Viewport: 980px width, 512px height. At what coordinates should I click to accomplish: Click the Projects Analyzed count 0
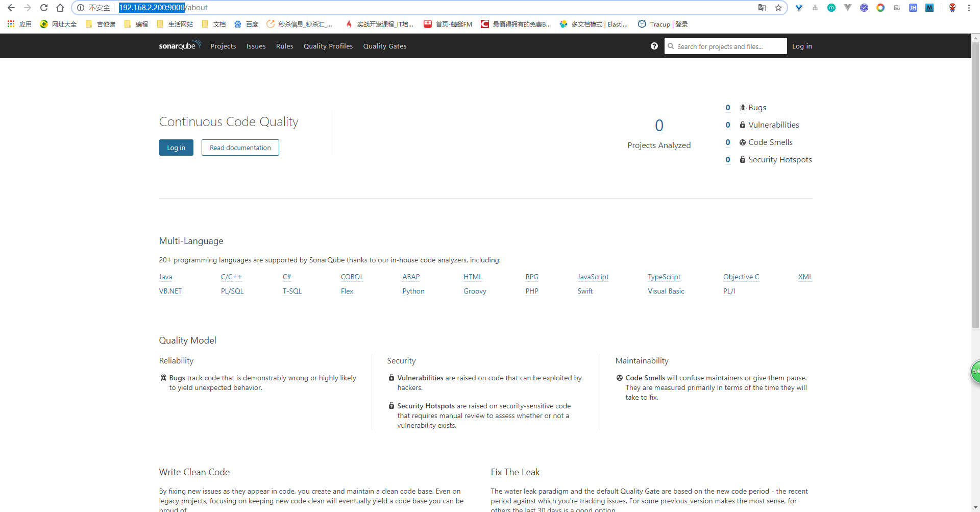pos(659,126)
